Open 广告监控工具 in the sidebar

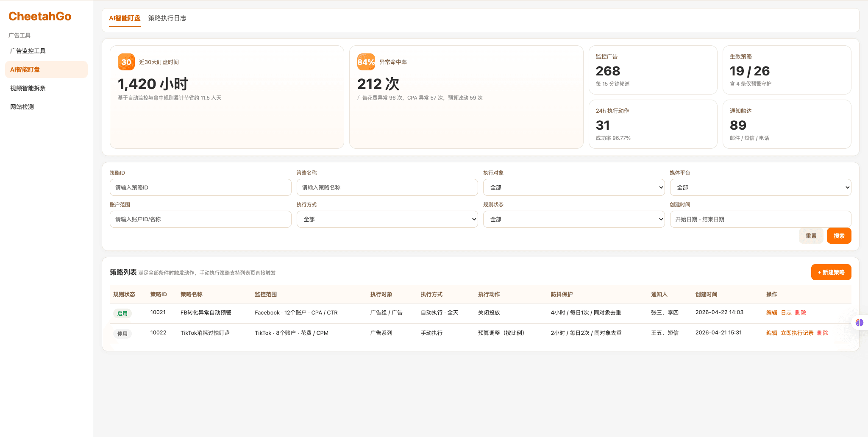[x=46, y=51]
